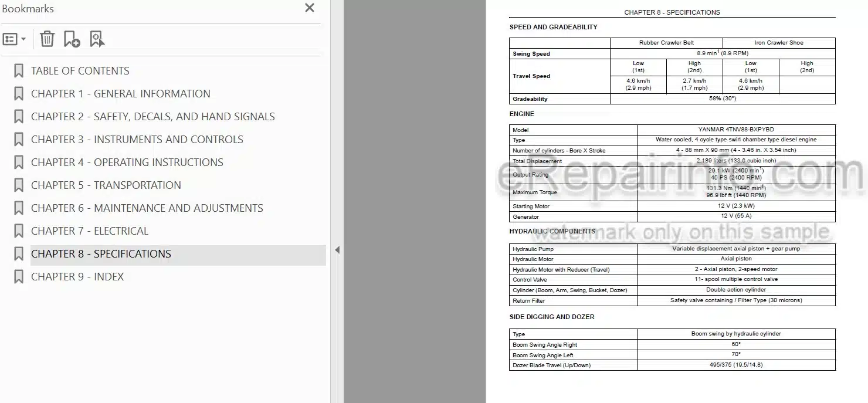Click the SIDE DIGGING AND DOZER heading
This screenshot has height=403, width=868.
552,317
